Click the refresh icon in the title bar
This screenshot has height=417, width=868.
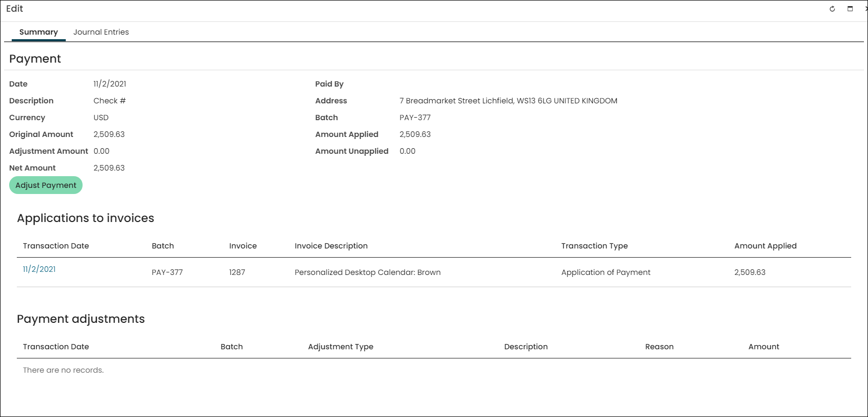[832, 9]
